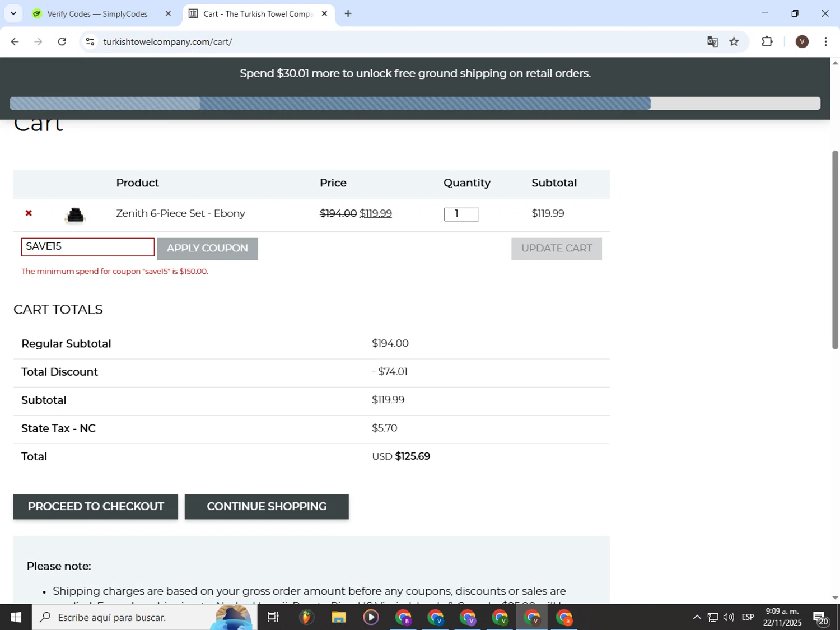Click the State Tax $5.70 value
Image resolution: width=840 pixels, height=630 pixels.
click(x=385, y=428)
